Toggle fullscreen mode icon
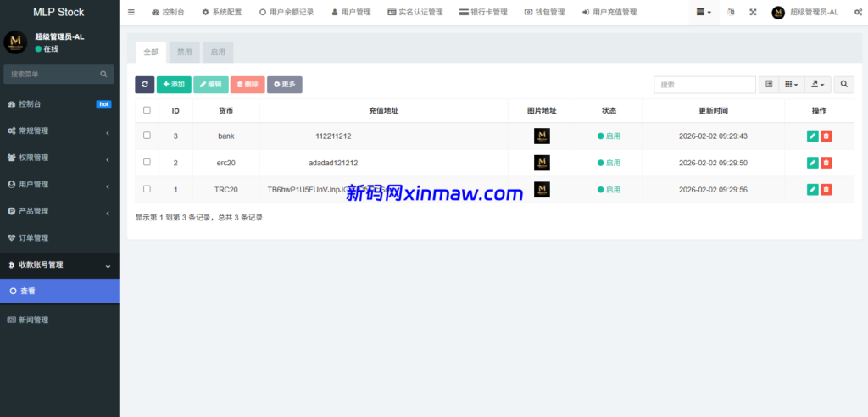Image resolution: width=868 pixels, height=417 pixels. coord(753,12)
